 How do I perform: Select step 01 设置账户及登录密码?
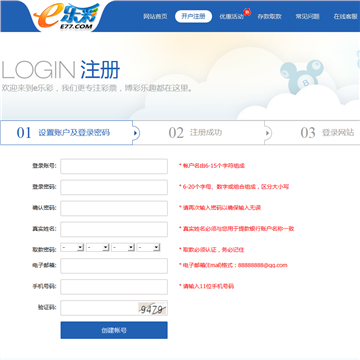[x=67, y=133]
